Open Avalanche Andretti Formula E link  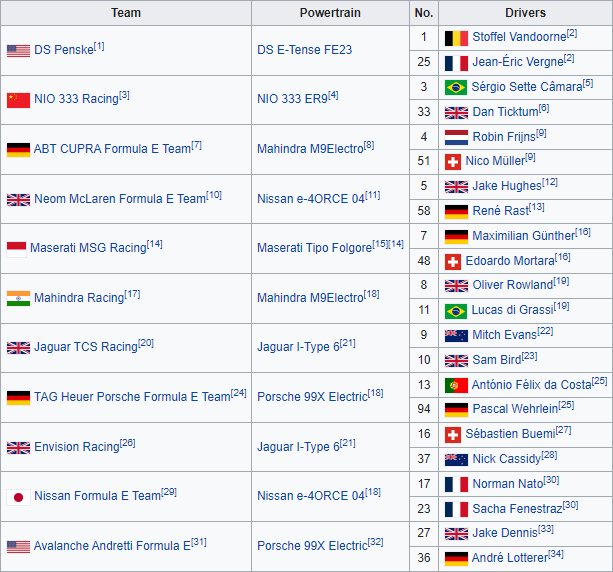click(112, 546)
